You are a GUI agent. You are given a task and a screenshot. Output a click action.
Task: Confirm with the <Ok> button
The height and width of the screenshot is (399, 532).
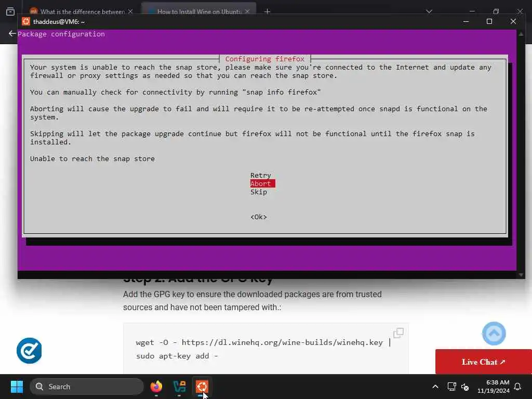tap(259, 217)
